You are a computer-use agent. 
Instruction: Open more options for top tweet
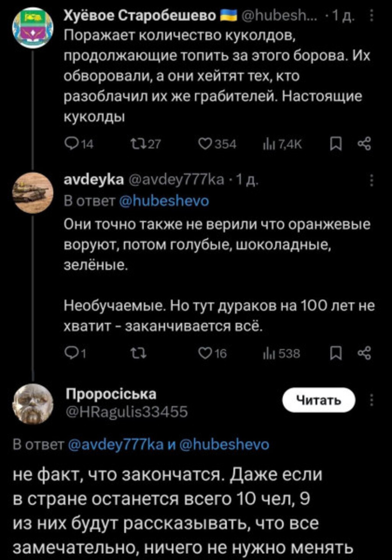click(x=371, y=16)
